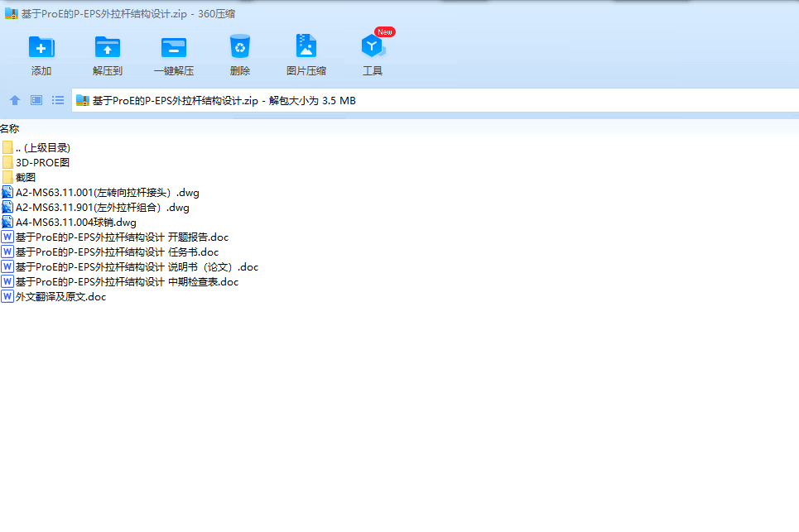Sort by the 名称 column header
The width and height of the screenshot is (799, 532).
10,129
